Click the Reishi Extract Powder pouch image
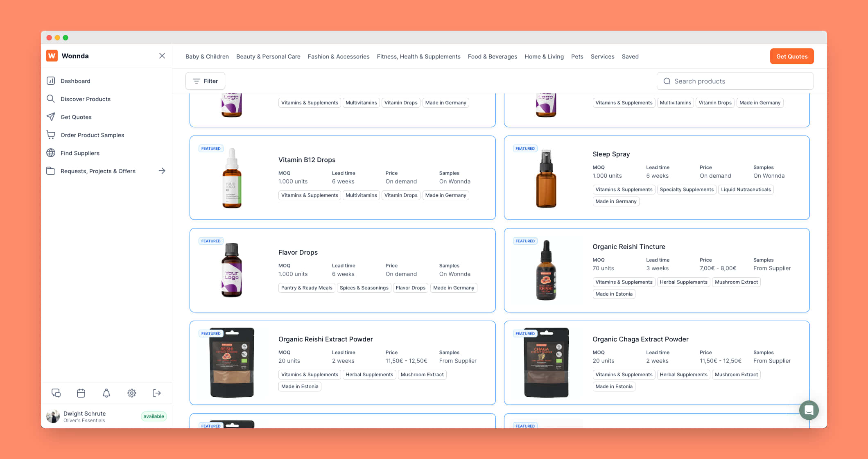The image size is (868, 459). 232,363
